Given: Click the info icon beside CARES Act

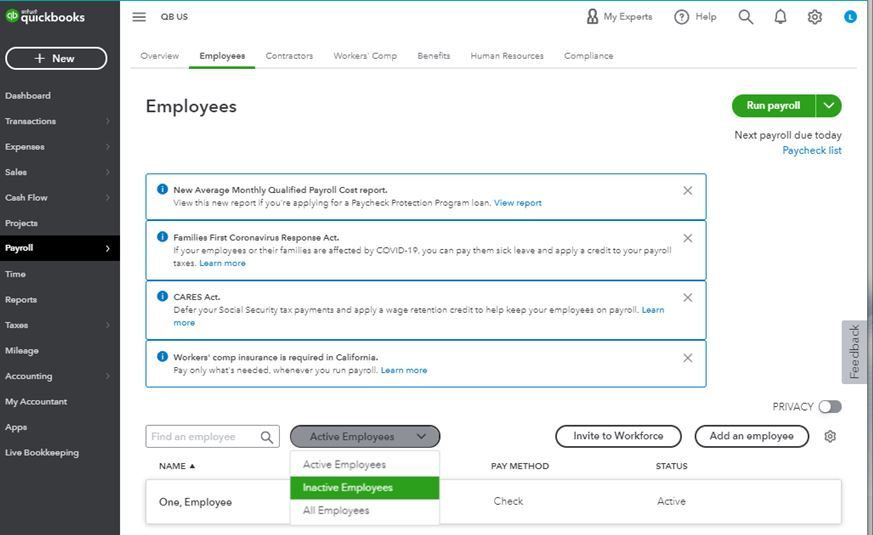Looking at the screenshot, I should (162, 296).
